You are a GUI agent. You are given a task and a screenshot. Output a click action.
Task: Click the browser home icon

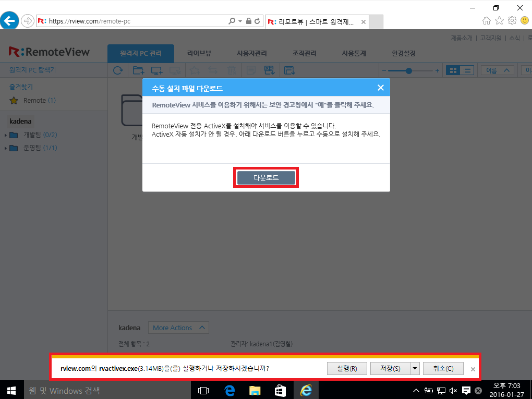click(x=487, y=21)
